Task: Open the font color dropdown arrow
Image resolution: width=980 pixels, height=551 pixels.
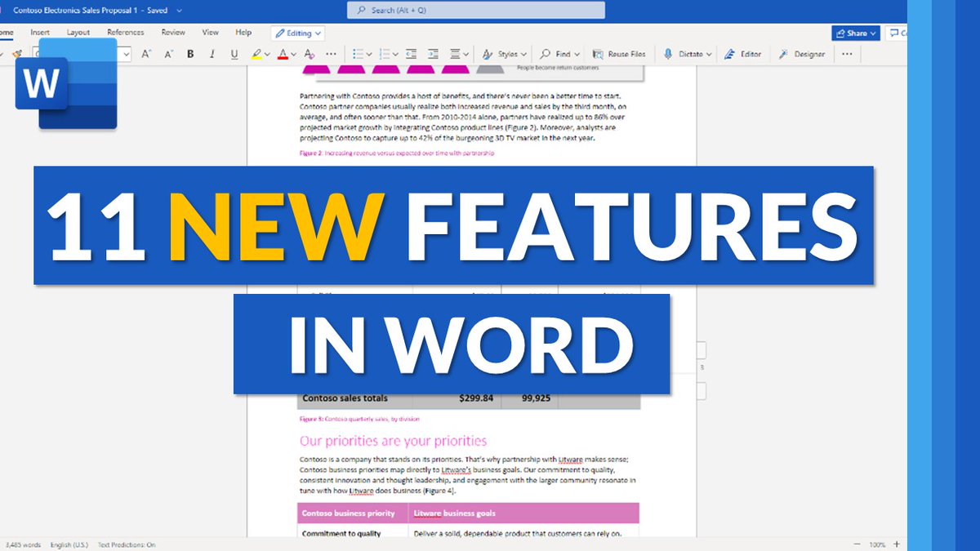Action: pos(292,55)
